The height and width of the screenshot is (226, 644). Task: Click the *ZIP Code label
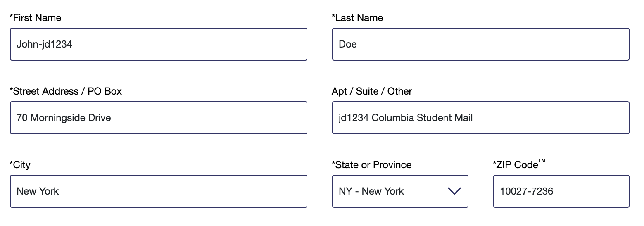pos(519,164)
